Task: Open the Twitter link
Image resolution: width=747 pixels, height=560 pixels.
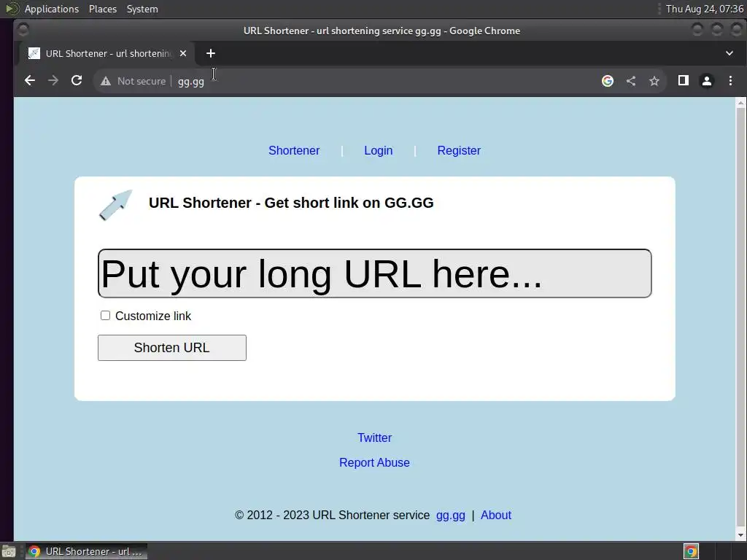Action: pyautogui.click(x=374, y=437)
